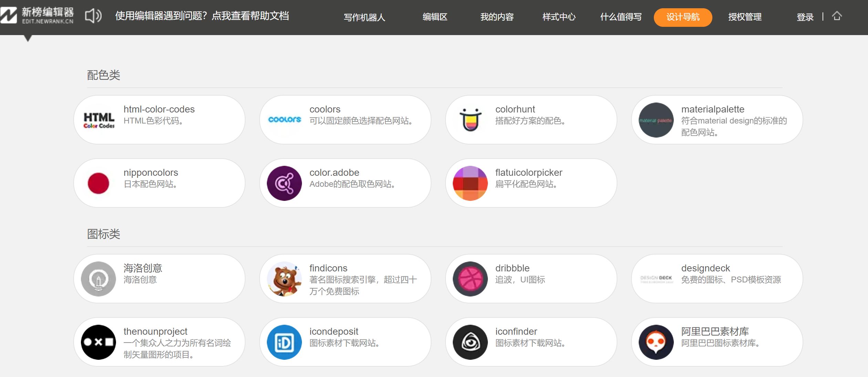The width and height of the screenshot is (868, 377).
Task: Click the flatuicolorpicker color grid swatch
Action: [x=470, y=183]
